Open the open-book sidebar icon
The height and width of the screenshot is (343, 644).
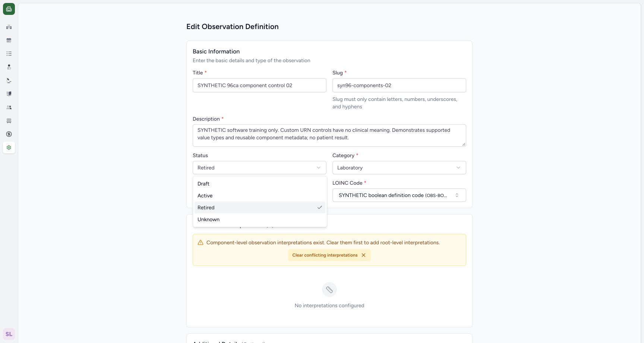point(9,94)
